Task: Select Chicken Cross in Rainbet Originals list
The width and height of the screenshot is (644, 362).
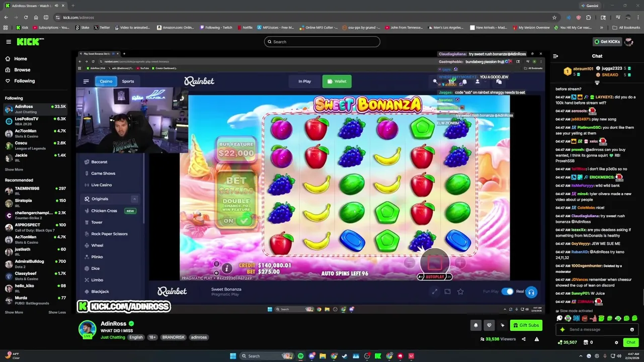Action: (x=104, y=211)
